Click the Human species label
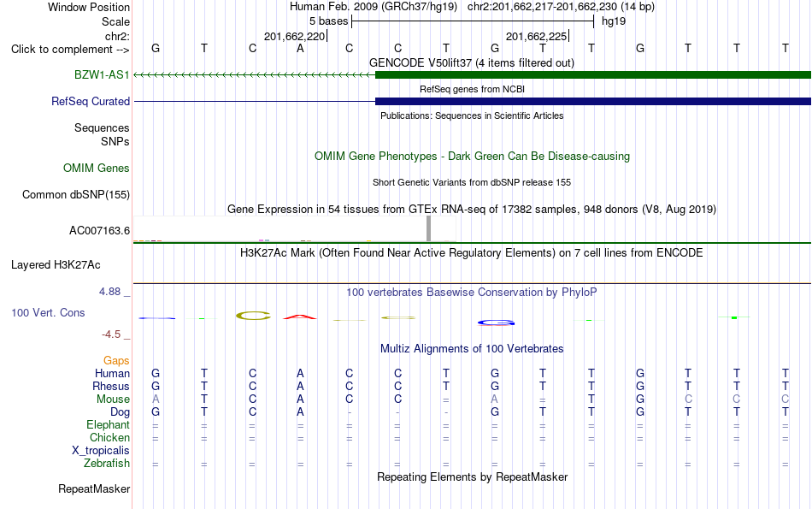 tap(112, 373)
